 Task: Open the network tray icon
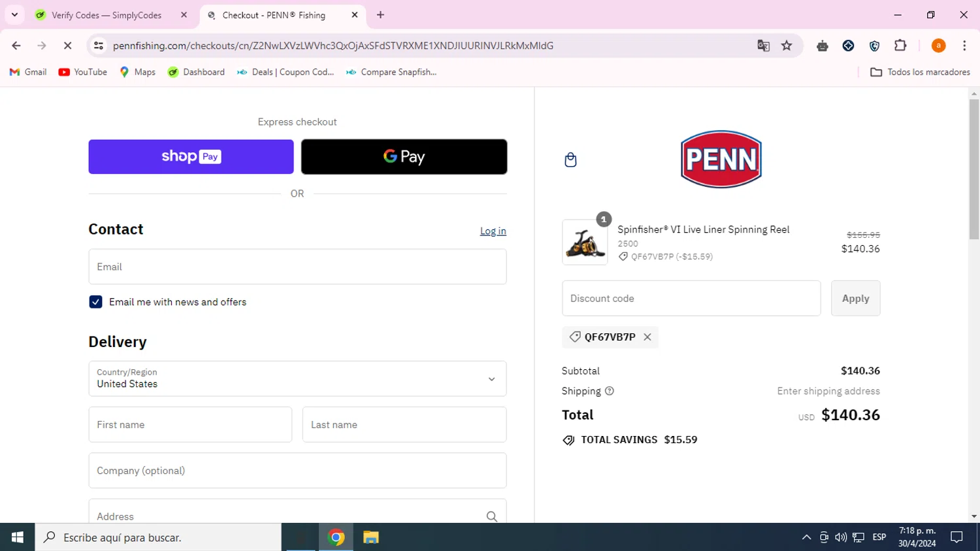pos(858,537)
